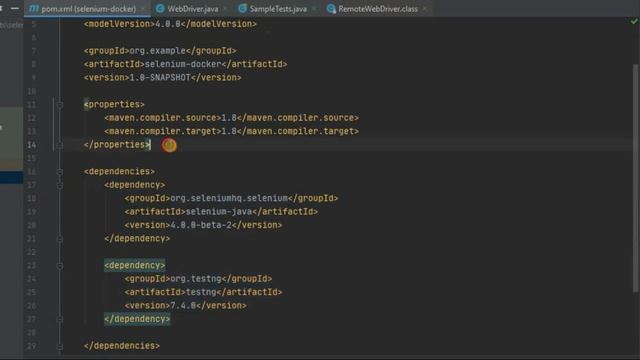Click the vertical editor scrollbar thumb
Viewport: 640px width, 360px height.
635,178
